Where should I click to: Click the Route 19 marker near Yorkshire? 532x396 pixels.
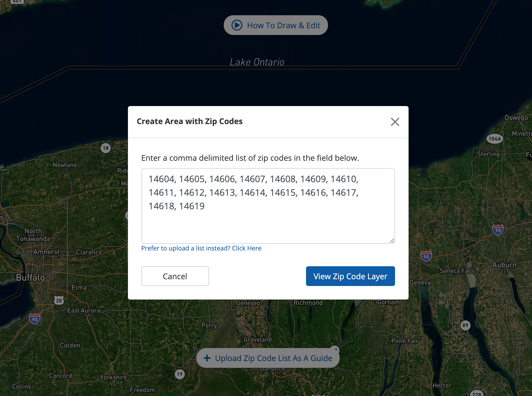click(180, 374)
